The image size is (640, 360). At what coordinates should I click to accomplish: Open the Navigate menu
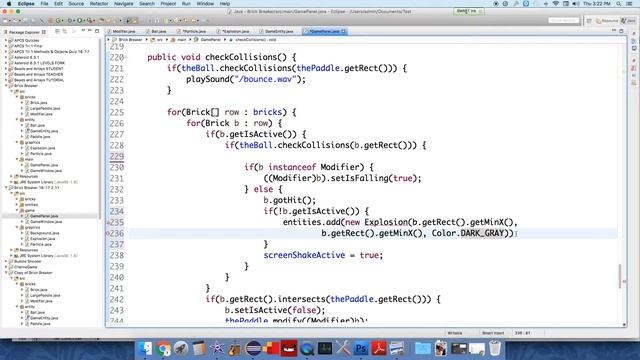[x=124, y=4]
